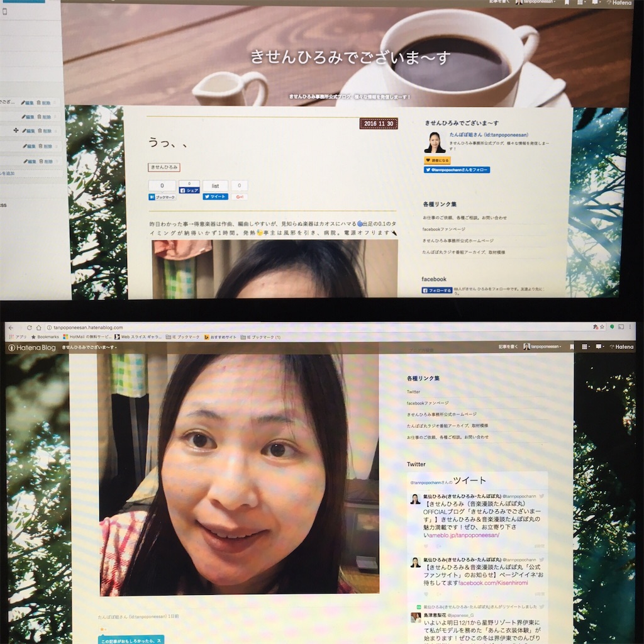The height and width of the screenshot is (644, 644).
Task: Click the Facebook フォローする button
Action: (x=437, y=291)
